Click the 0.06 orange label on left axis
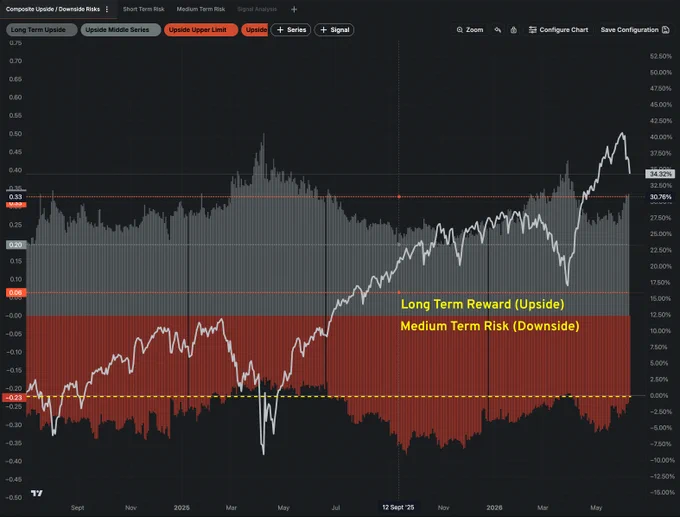 [x=16, y=293]
